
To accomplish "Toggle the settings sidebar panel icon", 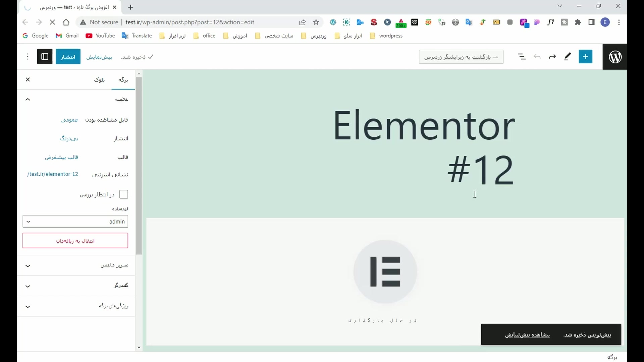I will [x=45, y=57].
